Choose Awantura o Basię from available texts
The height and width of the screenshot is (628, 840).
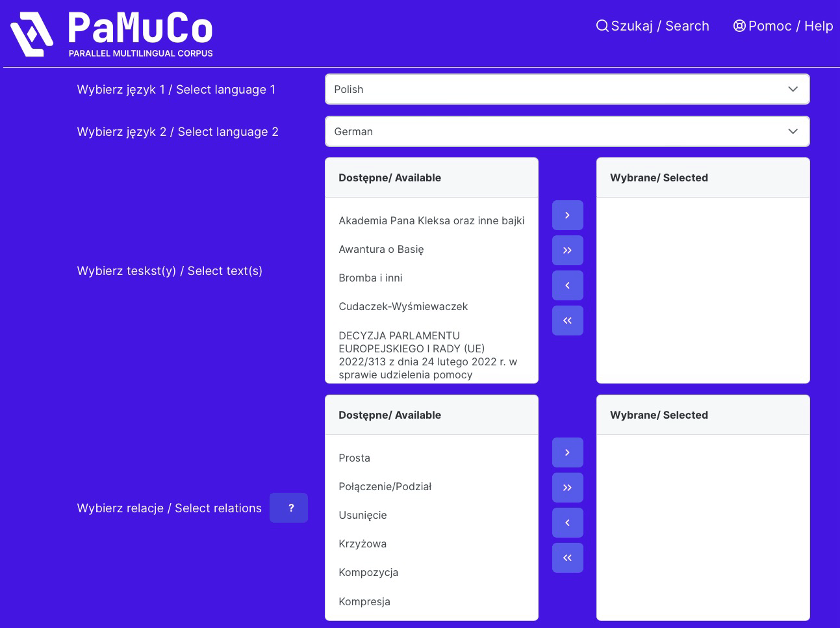point(381,250)
